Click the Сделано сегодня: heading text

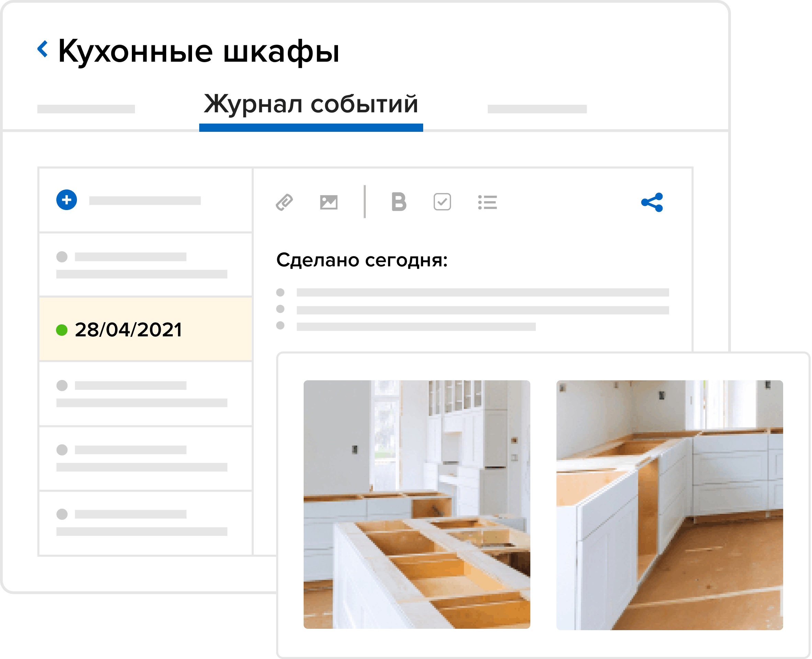(362, 261)
